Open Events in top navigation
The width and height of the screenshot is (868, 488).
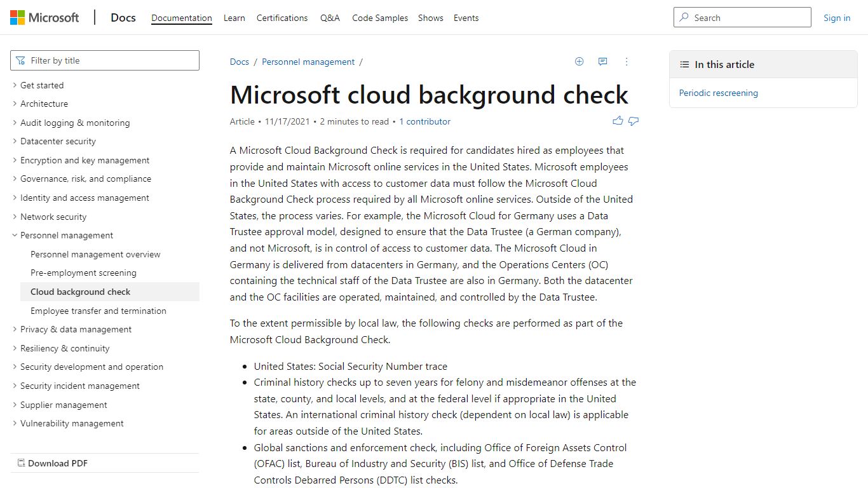tap(466, 18)
